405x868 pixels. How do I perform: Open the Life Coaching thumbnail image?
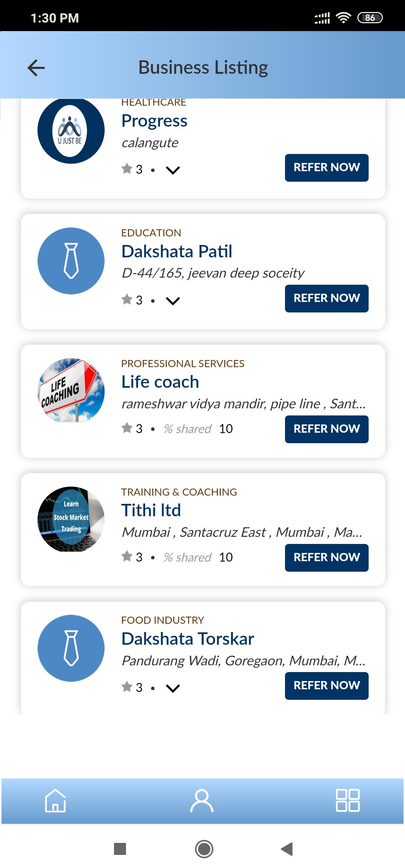71,390
